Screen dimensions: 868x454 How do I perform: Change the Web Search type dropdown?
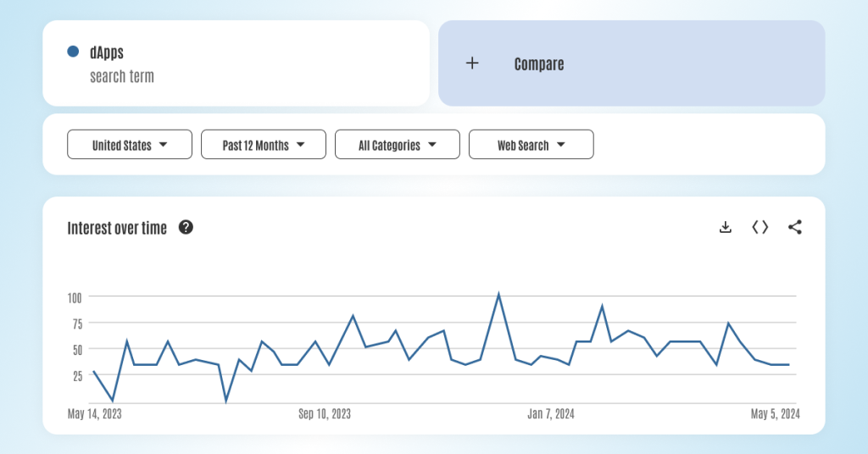(x=531, y=145)
